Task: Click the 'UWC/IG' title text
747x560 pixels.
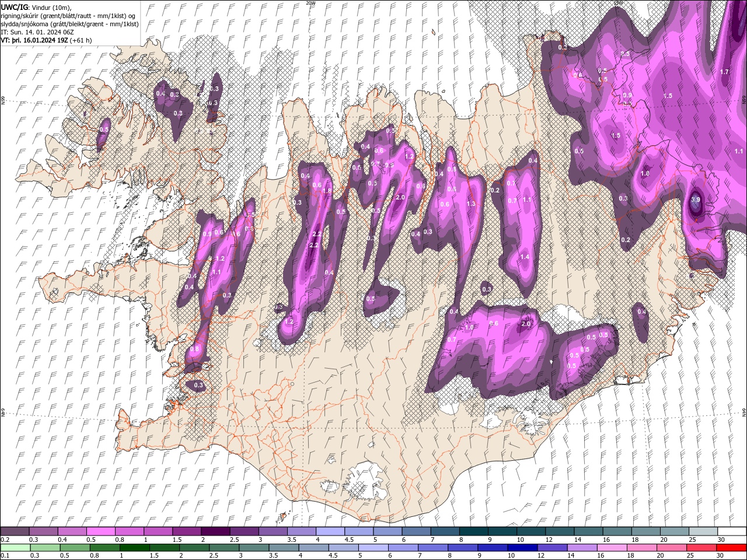Action: point(14,6)
